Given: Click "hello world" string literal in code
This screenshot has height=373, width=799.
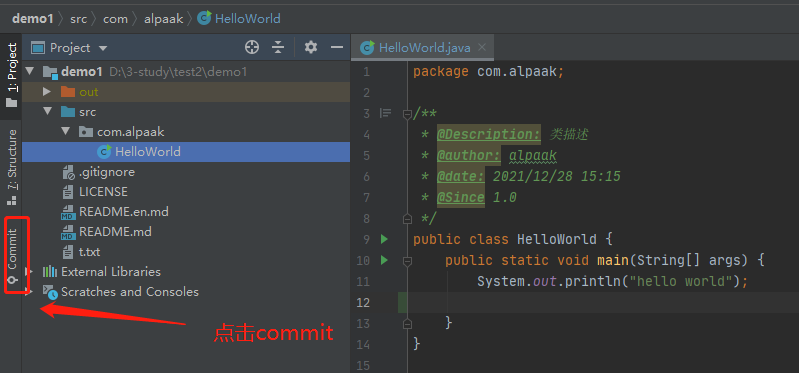Looking at the screenshot, I should pos(681,281).
